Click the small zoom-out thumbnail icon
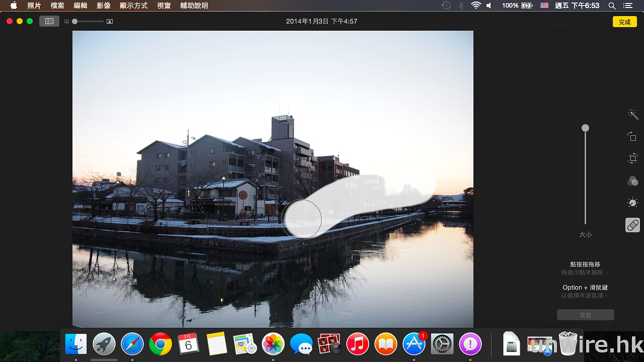 [x=67, y=22]
